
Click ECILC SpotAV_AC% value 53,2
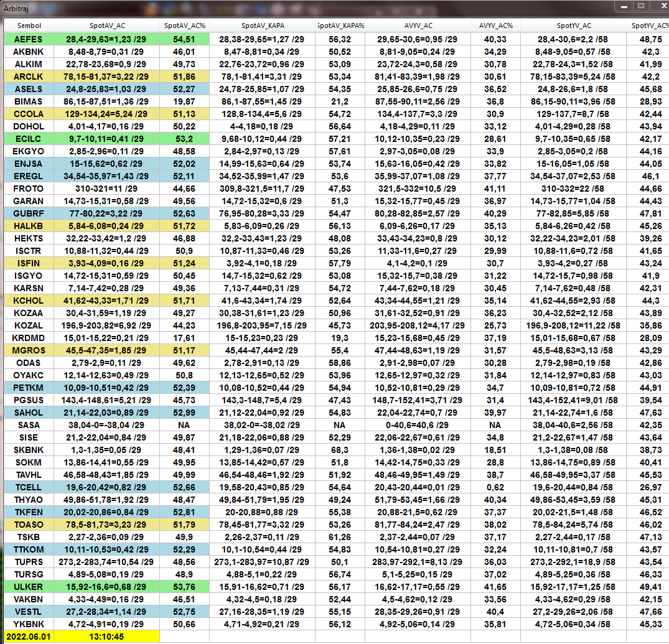tap(184, 139)
